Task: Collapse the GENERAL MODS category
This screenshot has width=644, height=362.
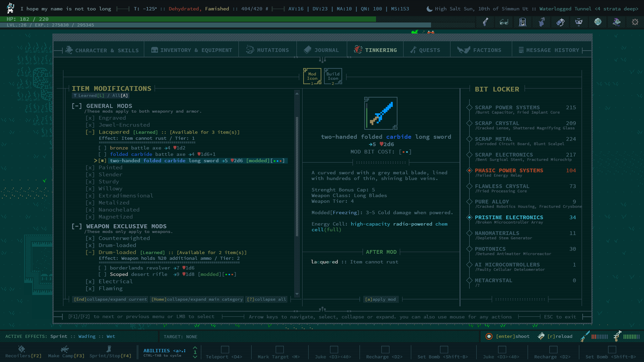Action: pos(76,106)
